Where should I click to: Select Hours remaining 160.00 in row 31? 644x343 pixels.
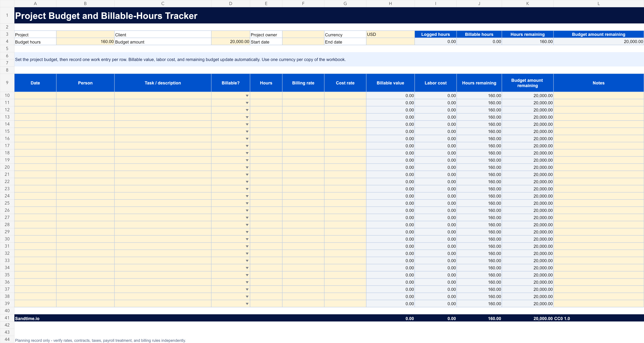479,246
